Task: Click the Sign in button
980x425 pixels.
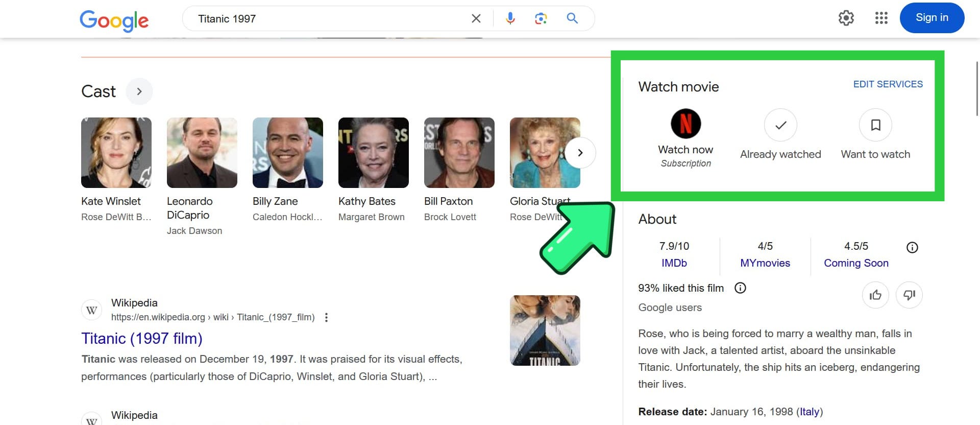Action: (932, 18)
